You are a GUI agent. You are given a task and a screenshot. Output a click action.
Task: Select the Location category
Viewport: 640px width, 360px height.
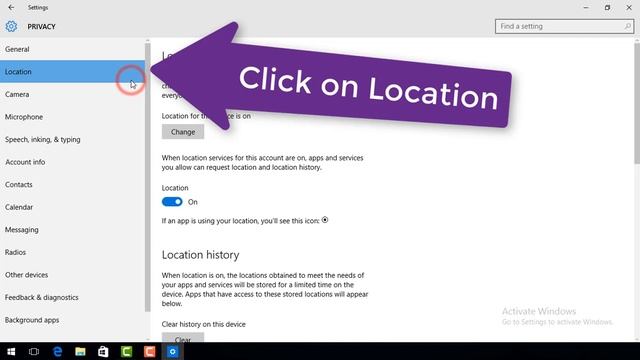click(72, 71)
